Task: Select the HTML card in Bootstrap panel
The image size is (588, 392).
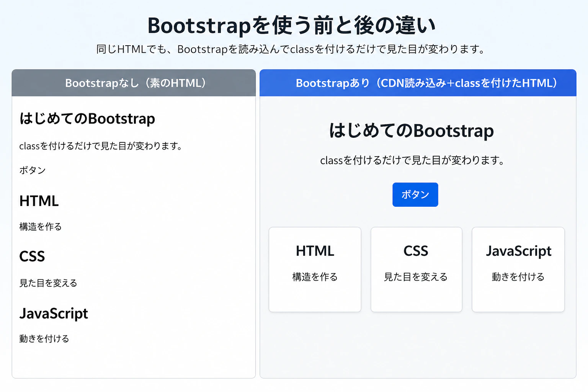Action: [x=315, y=269]
